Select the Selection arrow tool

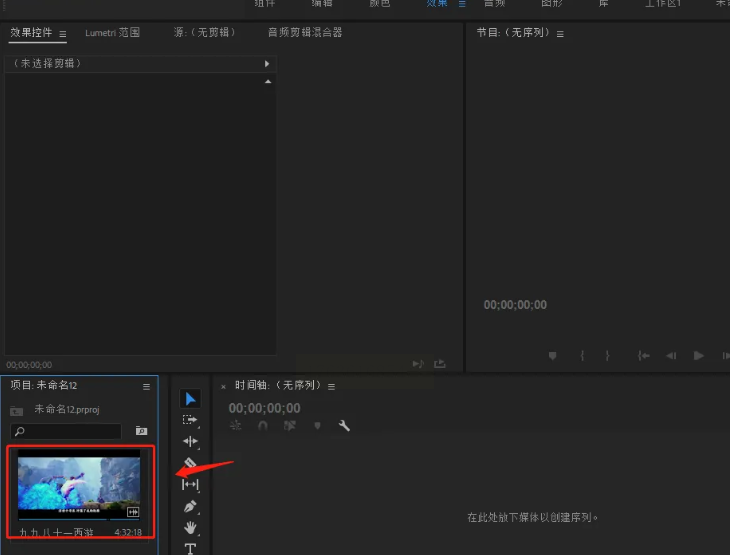point(190,399)
